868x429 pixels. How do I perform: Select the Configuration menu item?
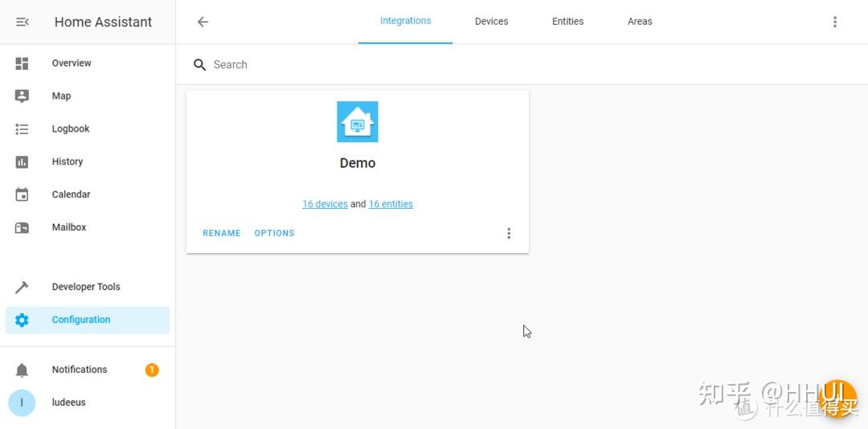point(88,320)
